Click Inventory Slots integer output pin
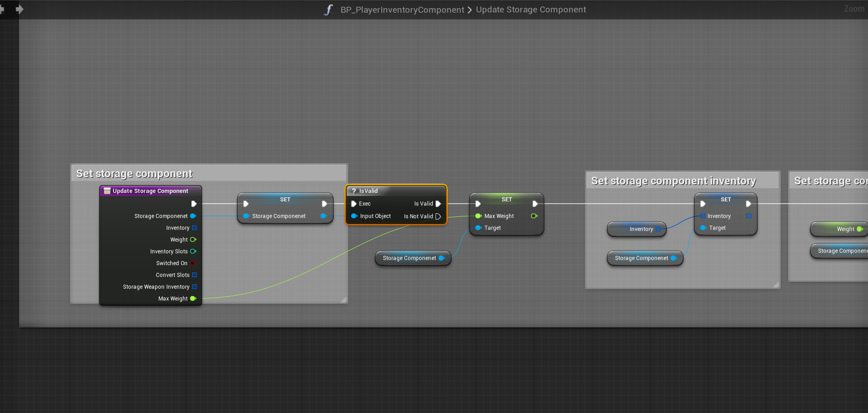This screenshot has height=413, width=868. pos(193,252)
